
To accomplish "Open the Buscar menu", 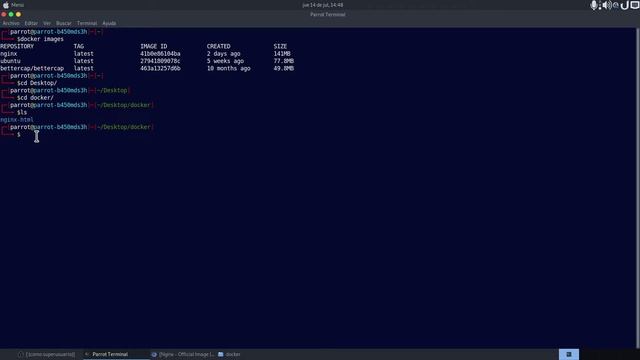I will pos(64,23).
